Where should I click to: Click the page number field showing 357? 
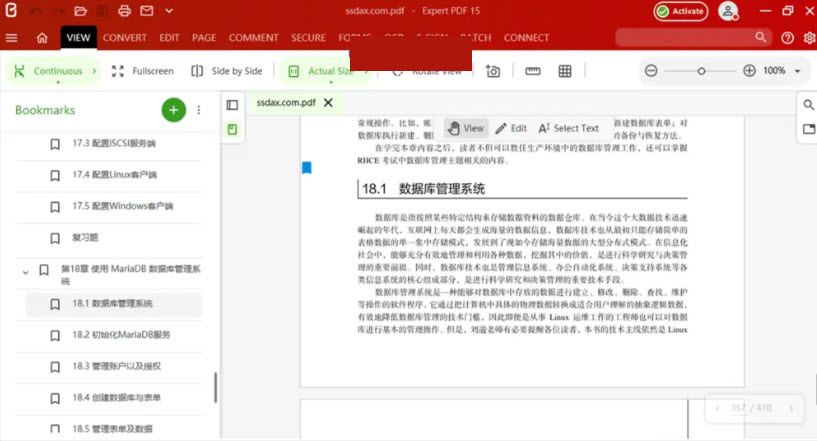click(737, 408)
